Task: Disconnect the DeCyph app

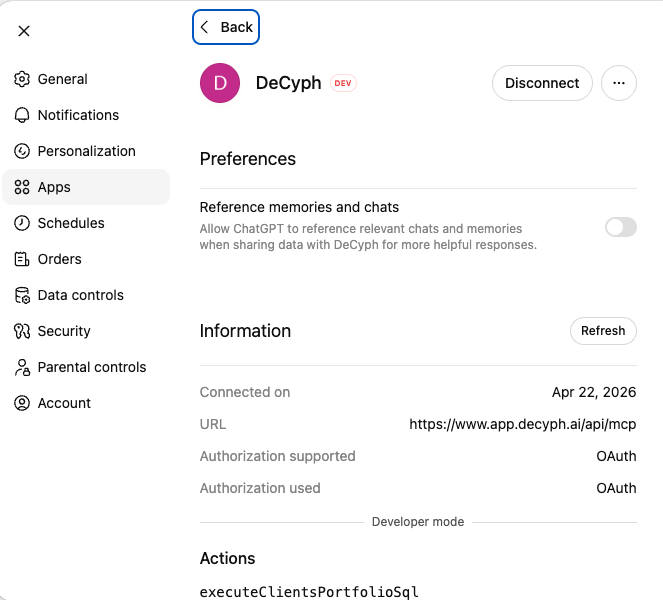Action: (x=542, y=83)
